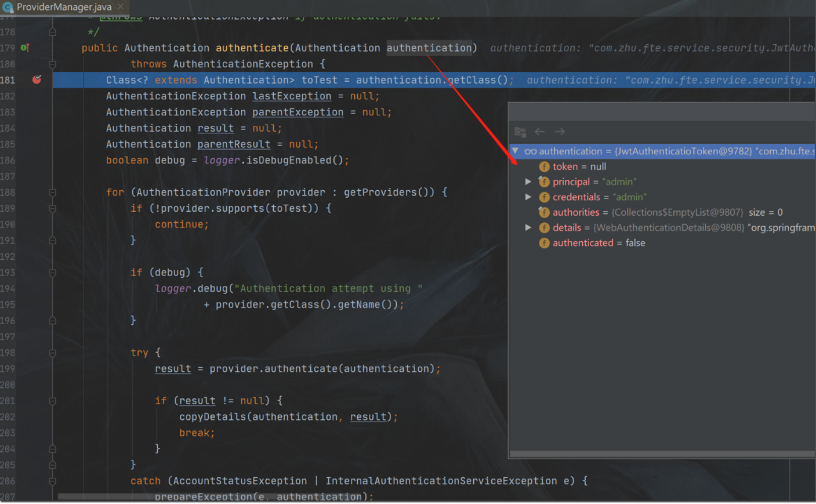Click the folder icon in the popup toolbar

coord(520,132)
